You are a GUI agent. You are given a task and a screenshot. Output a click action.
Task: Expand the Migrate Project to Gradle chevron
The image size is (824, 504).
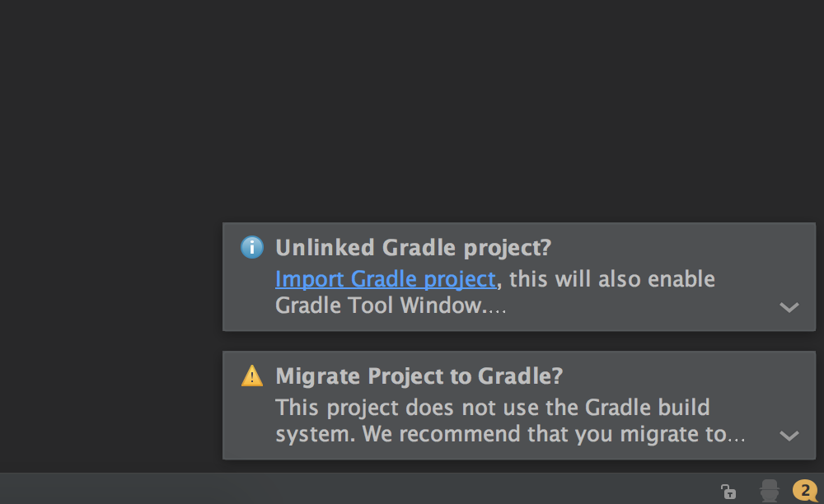point(789,436)
